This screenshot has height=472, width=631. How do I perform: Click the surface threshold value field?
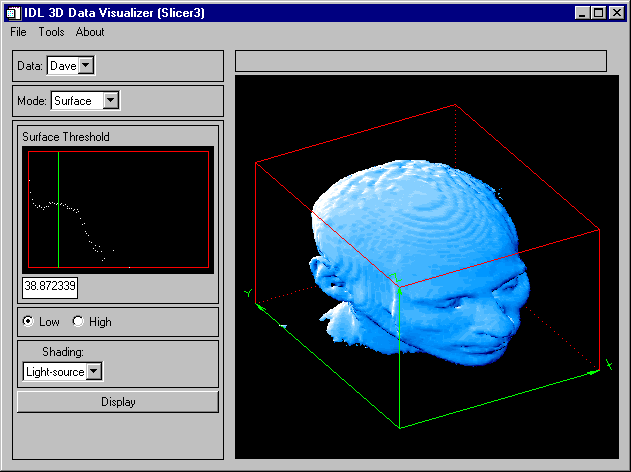point(50,287)
